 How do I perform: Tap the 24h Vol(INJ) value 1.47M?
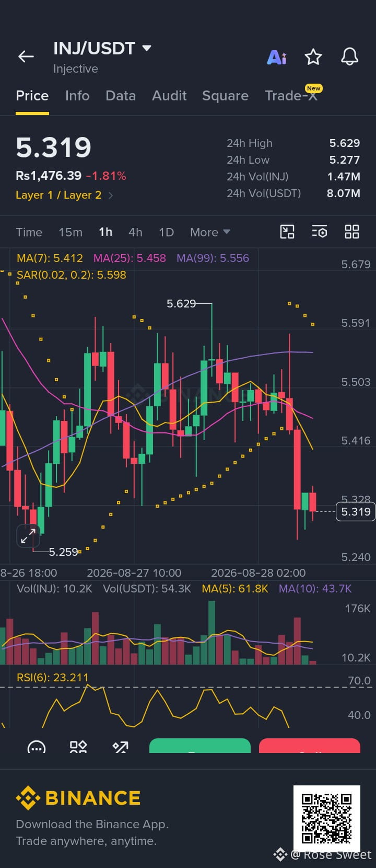[x=344, y=177]
